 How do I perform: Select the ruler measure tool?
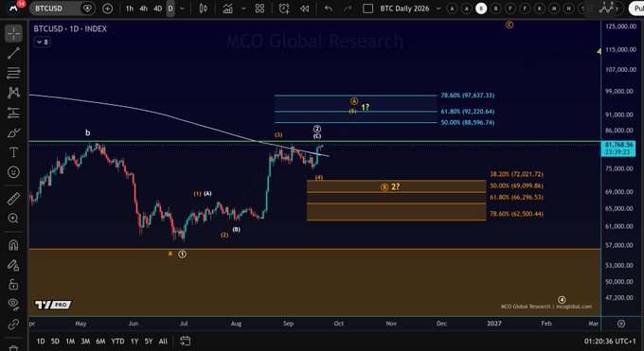pyautogui.click(x=13, y=199)
